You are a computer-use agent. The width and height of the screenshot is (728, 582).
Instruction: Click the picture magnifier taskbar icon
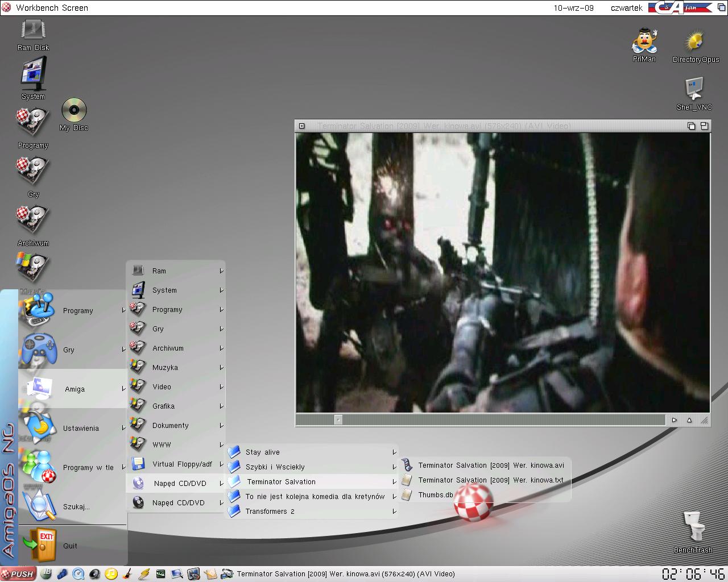click(x=178, y=574)
